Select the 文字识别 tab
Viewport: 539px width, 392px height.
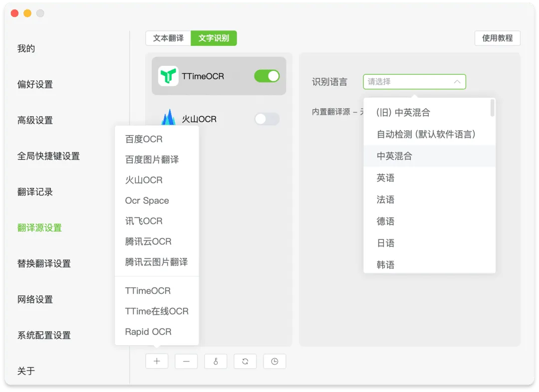214,38
